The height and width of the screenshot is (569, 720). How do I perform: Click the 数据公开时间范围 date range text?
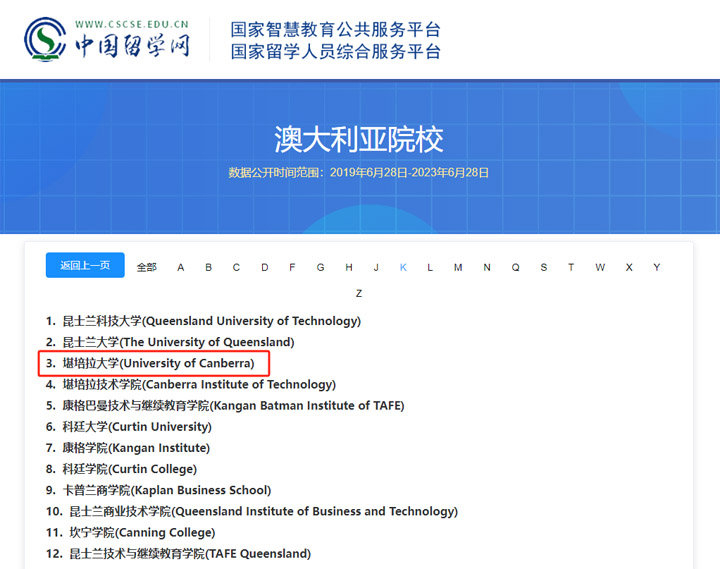(359, 173)
